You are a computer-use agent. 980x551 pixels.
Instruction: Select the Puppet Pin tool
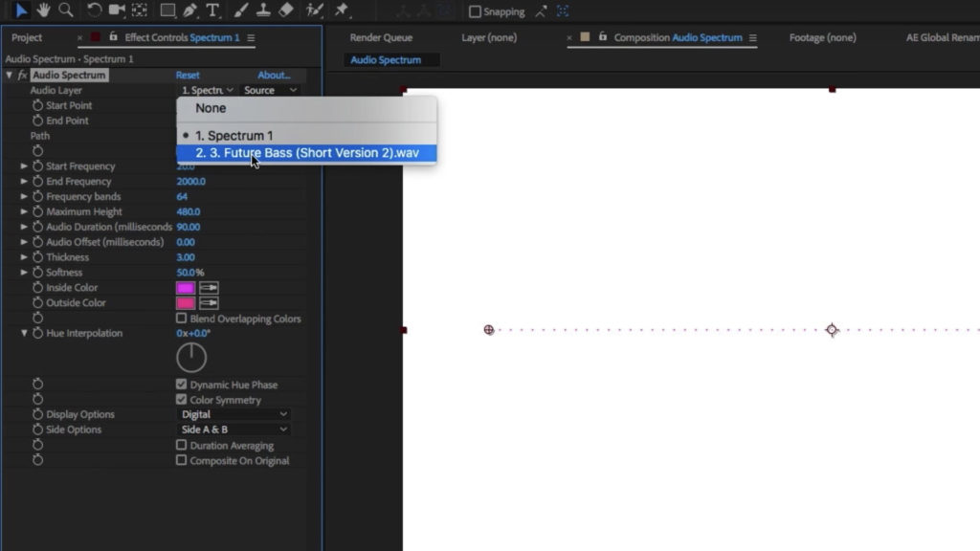coord(342,10)
